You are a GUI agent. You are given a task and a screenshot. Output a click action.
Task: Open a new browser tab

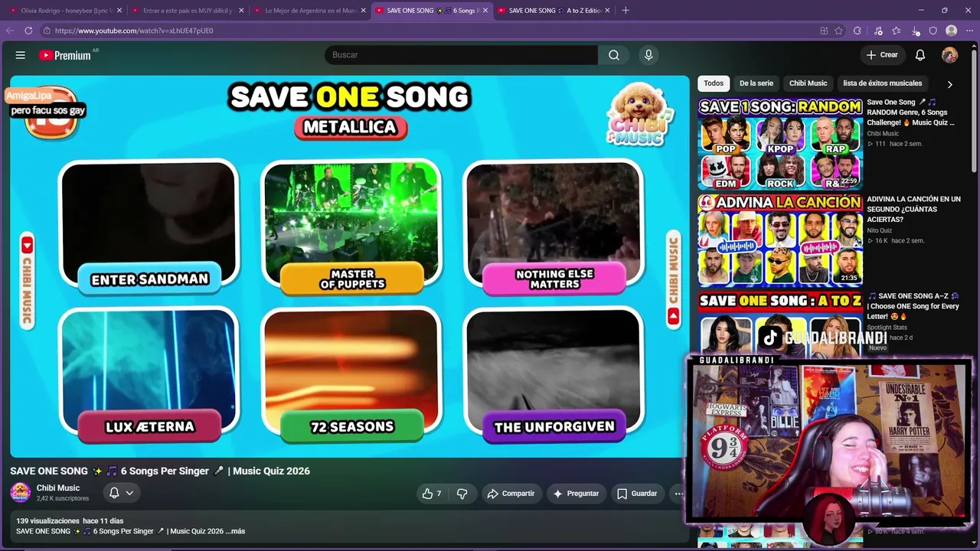[626, 11]
